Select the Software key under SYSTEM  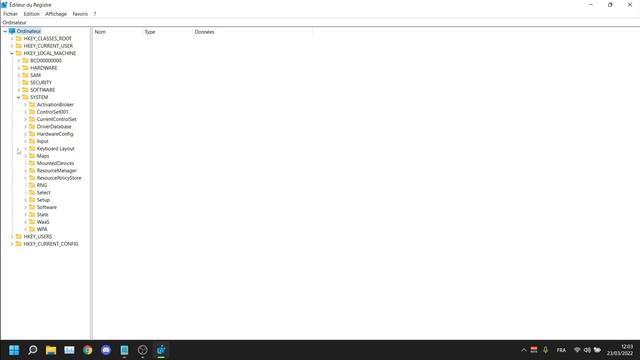tap(47, 207)
